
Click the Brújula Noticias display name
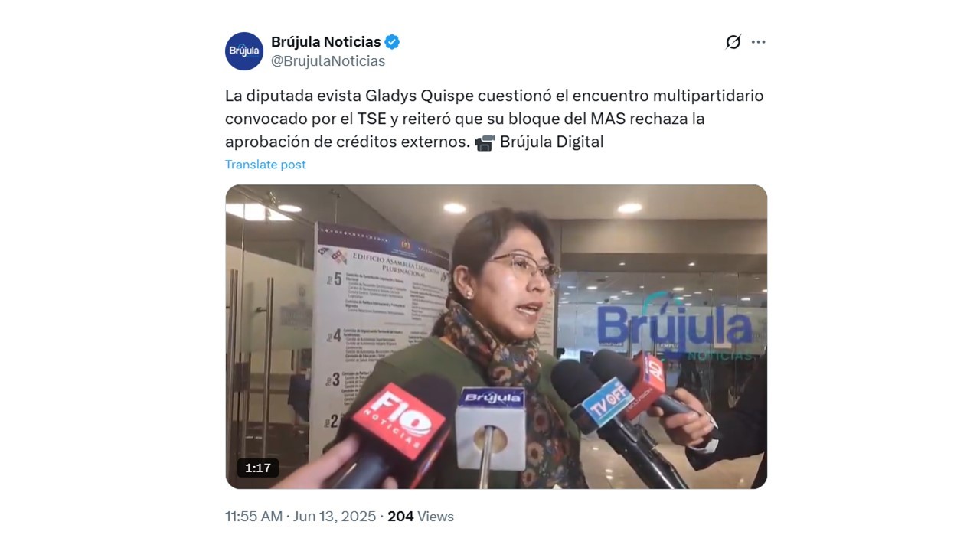(326, 42)
